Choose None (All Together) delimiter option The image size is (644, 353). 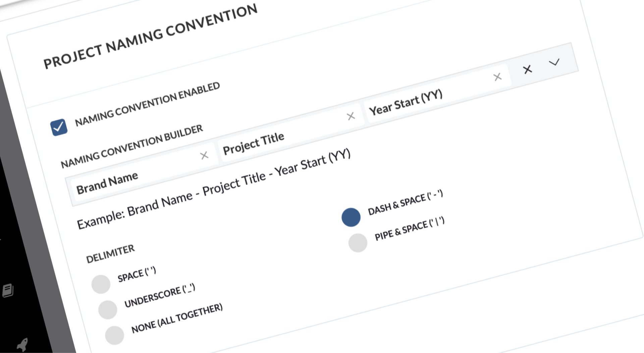tap(114, 335)
